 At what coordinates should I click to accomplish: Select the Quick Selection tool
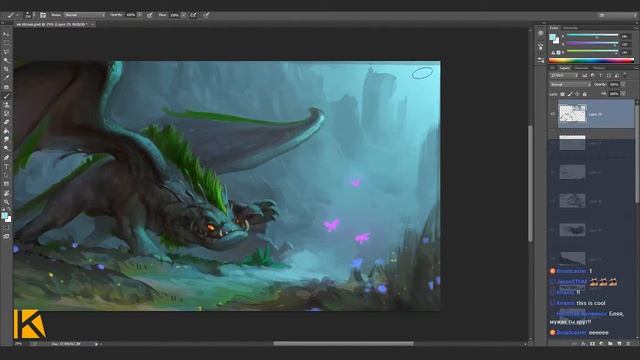click(x=6, y=60)
